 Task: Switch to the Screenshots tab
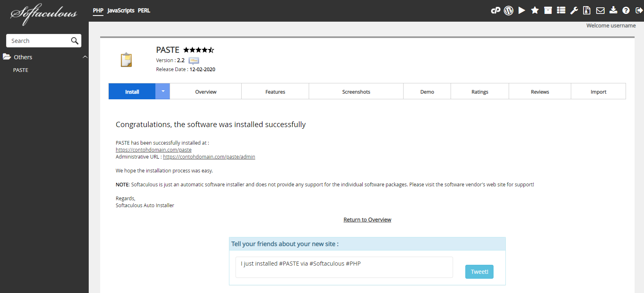click(356, 92)
